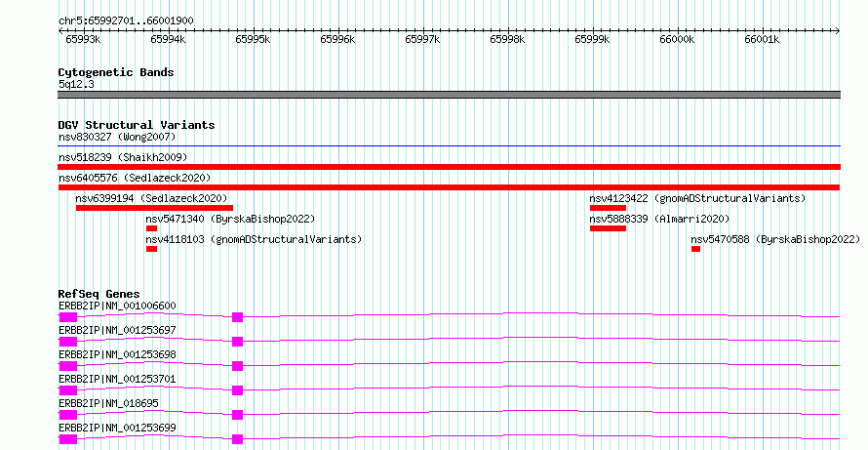Click the 65995k ruler tick label
The width and height of the screenshot is (868, 450).
253,39
